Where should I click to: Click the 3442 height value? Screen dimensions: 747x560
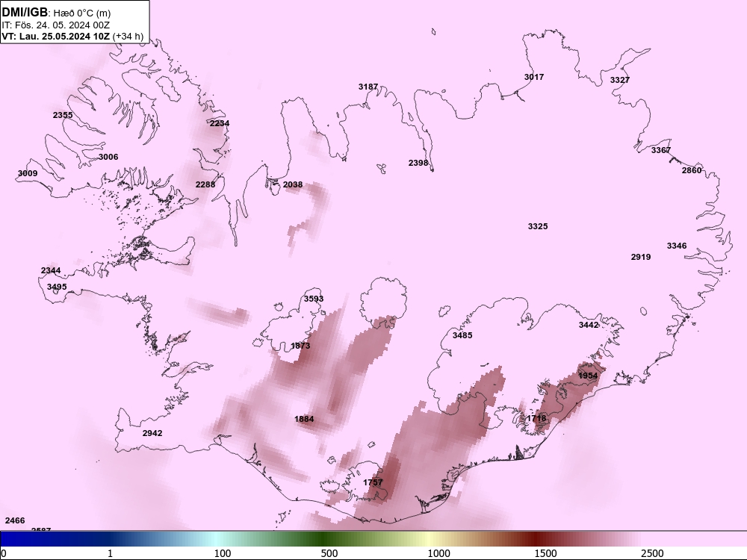tap(589, 325)
